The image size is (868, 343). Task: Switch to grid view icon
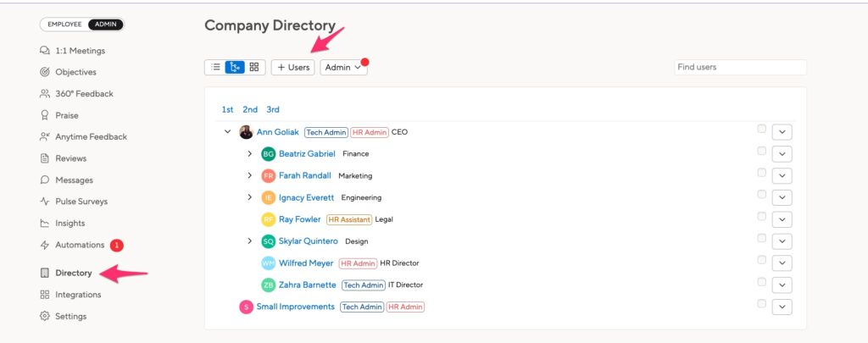(254, 67)
